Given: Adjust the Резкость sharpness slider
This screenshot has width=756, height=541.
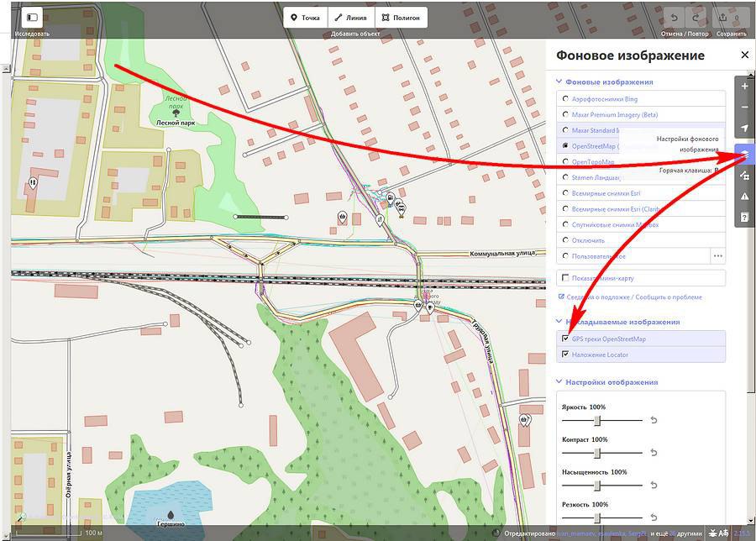Looking at the screenshot, I should click(602, 517).
